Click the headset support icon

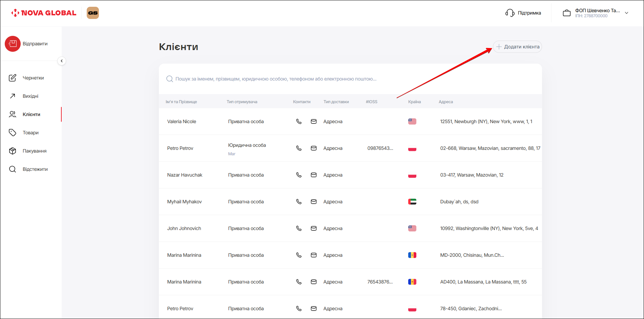pos(510,13)
